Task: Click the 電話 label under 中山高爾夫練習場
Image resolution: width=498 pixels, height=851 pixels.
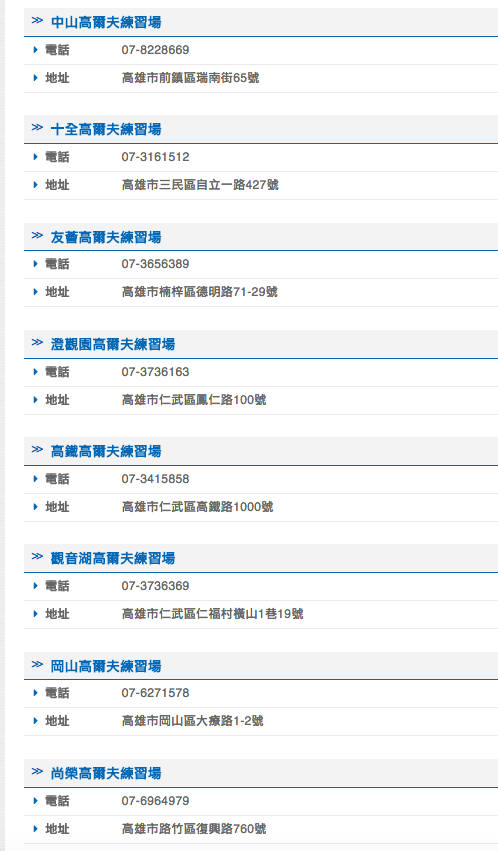Action: point(57,50)
